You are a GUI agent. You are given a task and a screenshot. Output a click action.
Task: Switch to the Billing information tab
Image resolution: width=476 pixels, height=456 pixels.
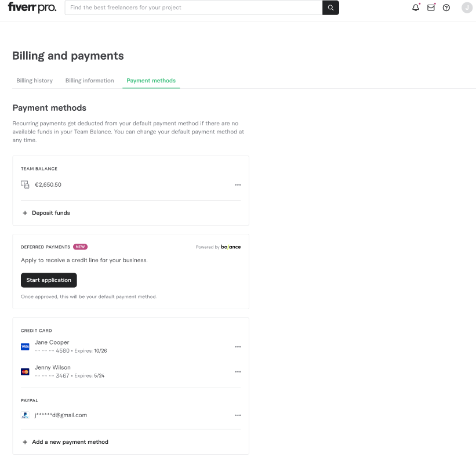pyautogui.click(x=90, y=81)
